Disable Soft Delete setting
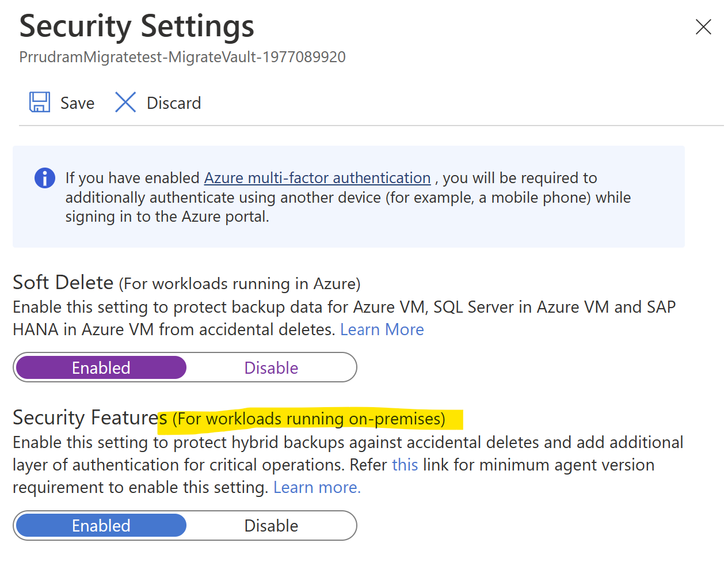728x573 pixels. pyautogui.click(x=271, y=367)
